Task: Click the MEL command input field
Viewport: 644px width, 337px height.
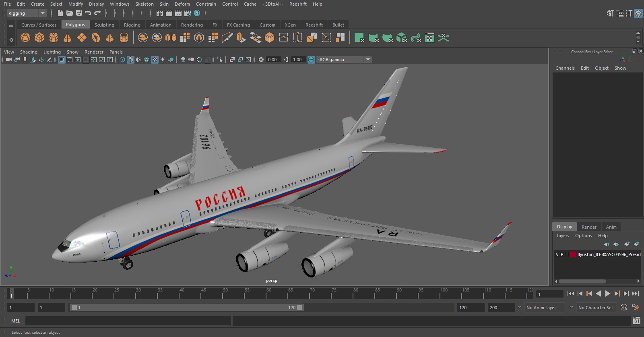Action: tap(128, 321)
